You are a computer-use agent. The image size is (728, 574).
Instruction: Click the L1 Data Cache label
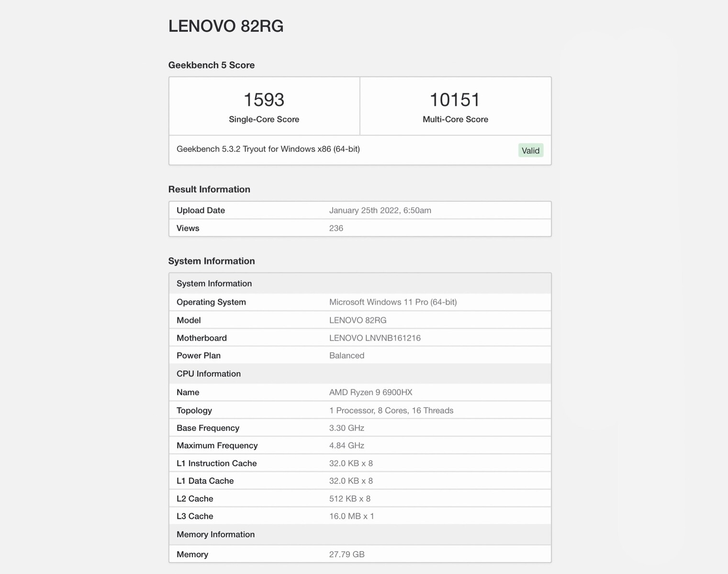coord(205,481)
